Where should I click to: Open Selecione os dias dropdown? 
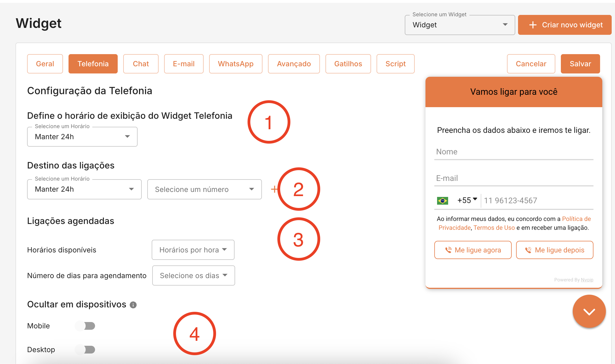tap(193, 276)
